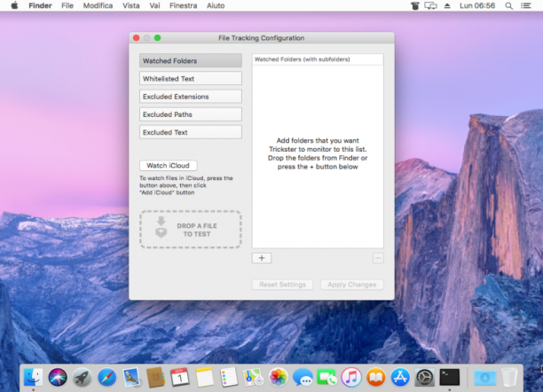Open the Vai menu
This screenshot has height=392, width=543.
point(154,5)
